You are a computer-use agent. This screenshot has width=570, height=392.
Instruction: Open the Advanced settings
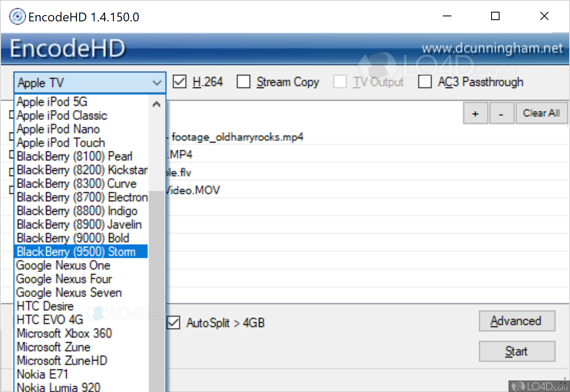(516, 321)
